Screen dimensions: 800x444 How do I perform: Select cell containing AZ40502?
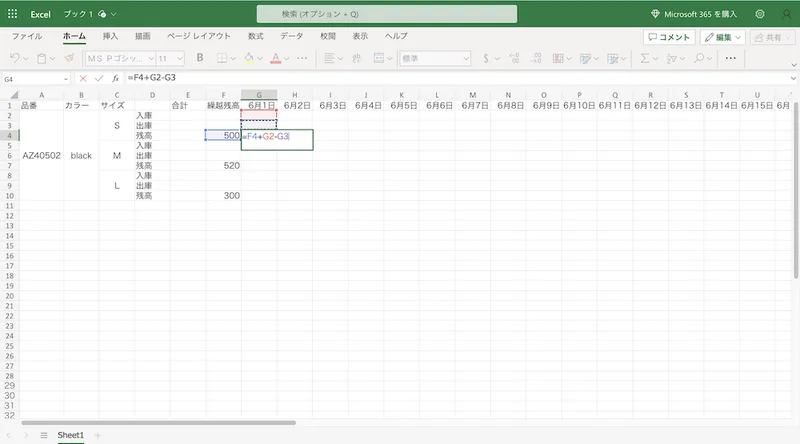(x=41, y=156)
